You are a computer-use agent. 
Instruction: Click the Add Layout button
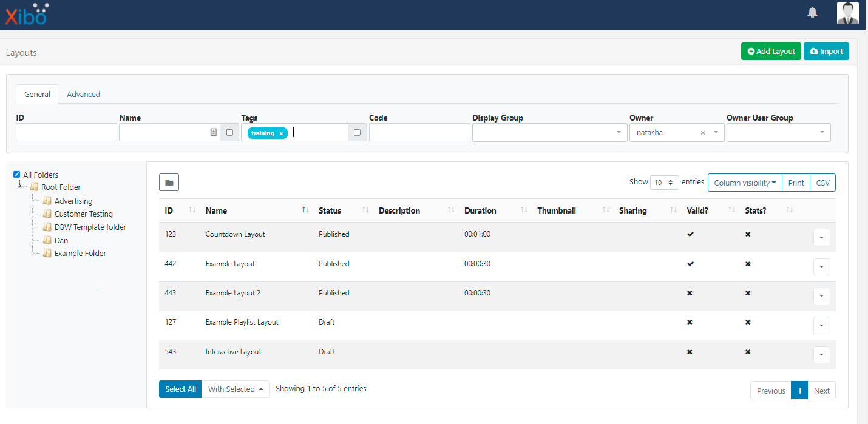(x=770, y=52)
